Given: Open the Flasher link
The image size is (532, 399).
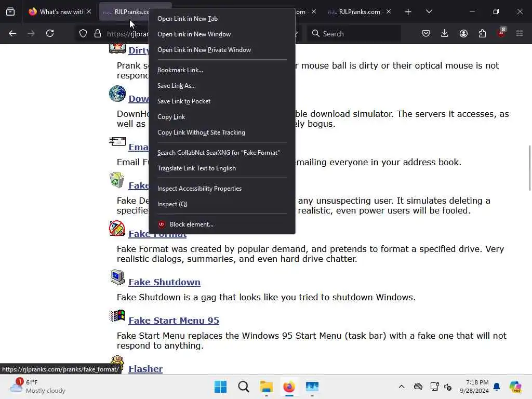Looking at the screenshot, I should [x=145, y=369].
